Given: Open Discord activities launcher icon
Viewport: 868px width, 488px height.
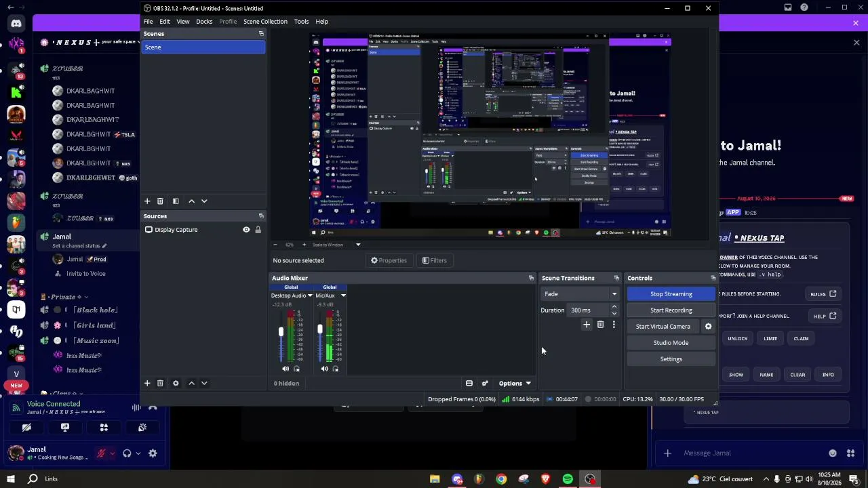Looking at the screenshot, I should click(x=104, y=428).
